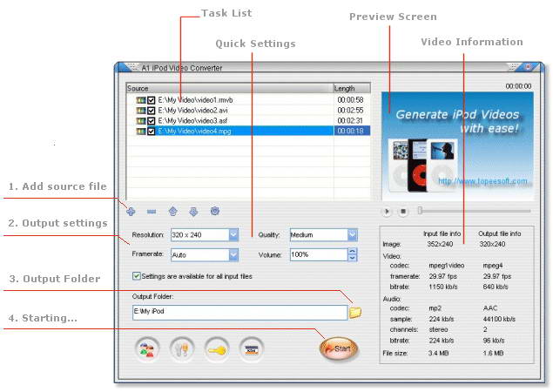Click the preview seek slider handle
The image size is (553, 392).
(x=420, y=211)
